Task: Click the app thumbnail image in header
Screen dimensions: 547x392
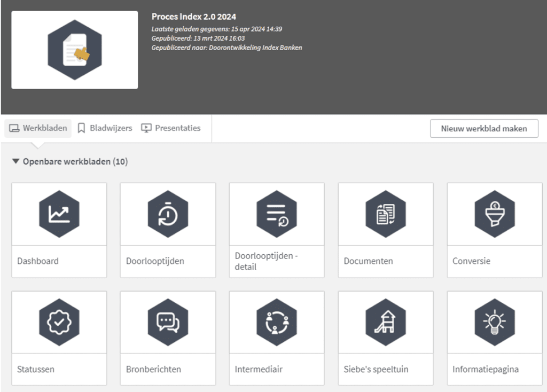Action: 75,50
